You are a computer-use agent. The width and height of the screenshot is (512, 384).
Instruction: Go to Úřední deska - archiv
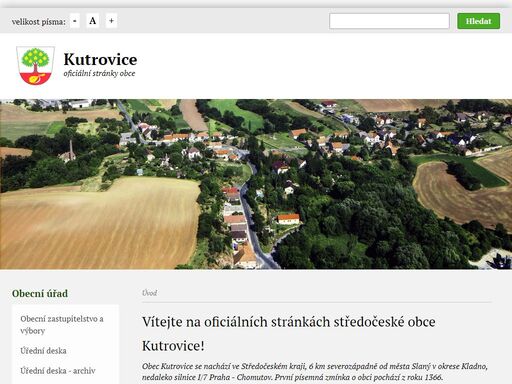coord(58,371)
